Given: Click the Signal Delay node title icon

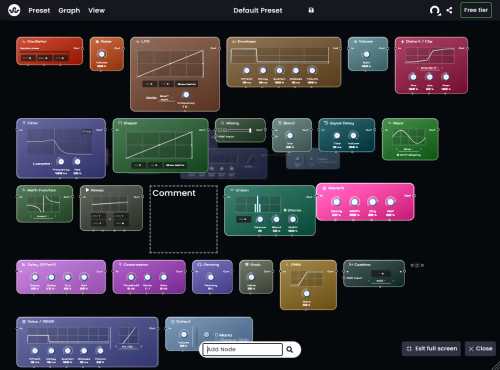Looking at the screenshot, I should pos(326,123).
